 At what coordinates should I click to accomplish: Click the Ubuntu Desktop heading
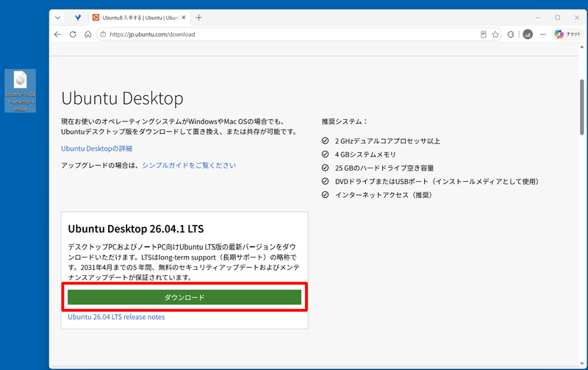tap(122, 99)
